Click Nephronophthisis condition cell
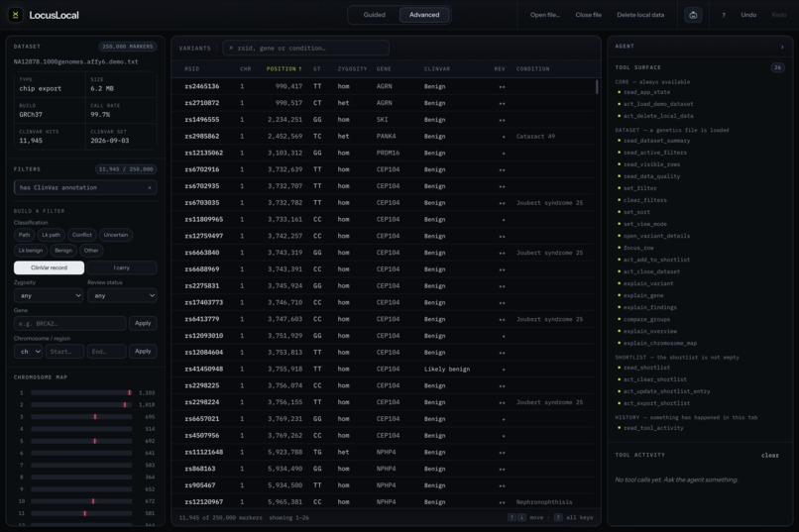 tap(544, 502)
